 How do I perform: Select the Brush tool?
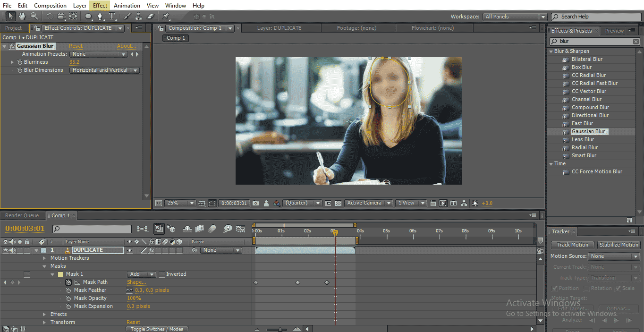[x=127, y=16]
